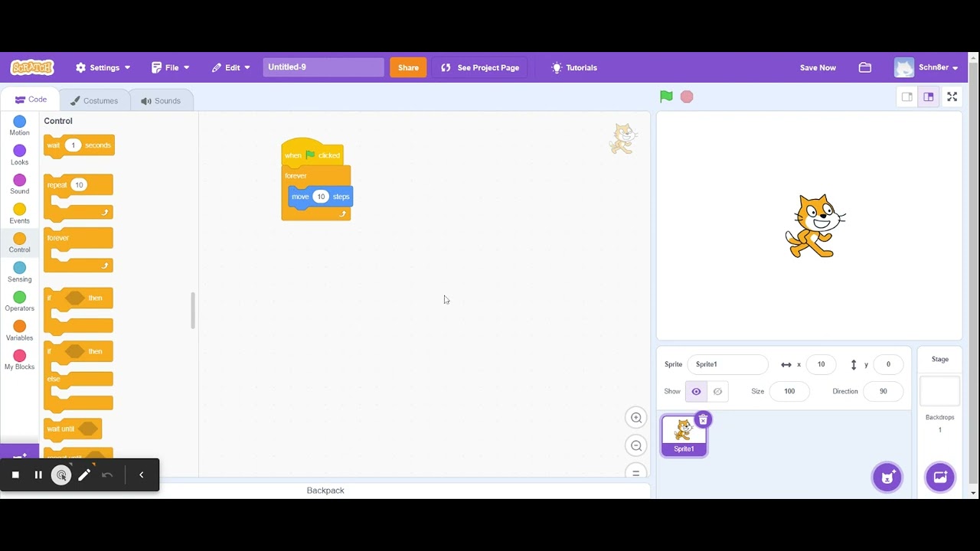Delete Sprite1 with the trash icon
The height and width of the screenshot is (551, 980).
[x=703, y=419]
